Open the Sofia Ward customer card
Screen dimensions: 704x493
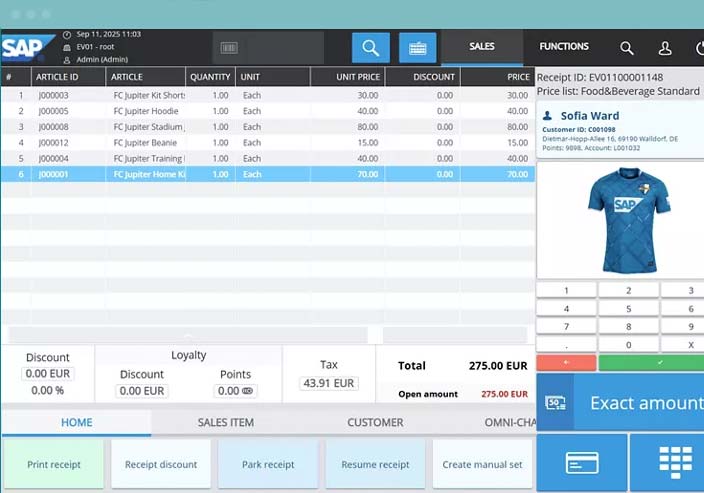(620, 130)
